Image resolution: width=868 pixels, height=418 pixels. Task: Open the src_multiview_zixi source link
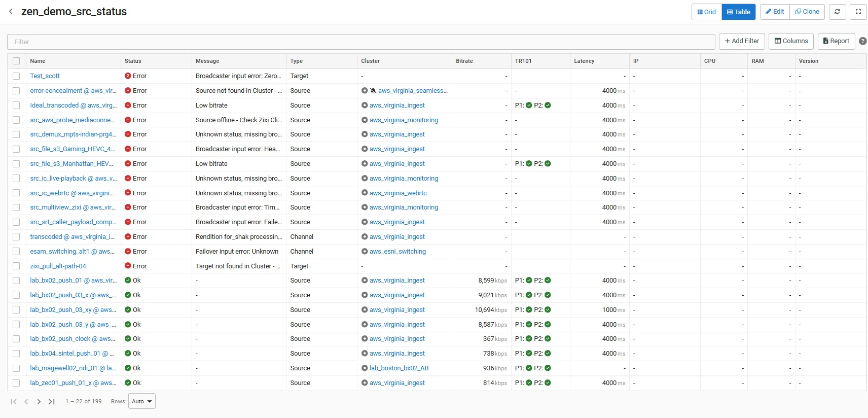(73, 207)
